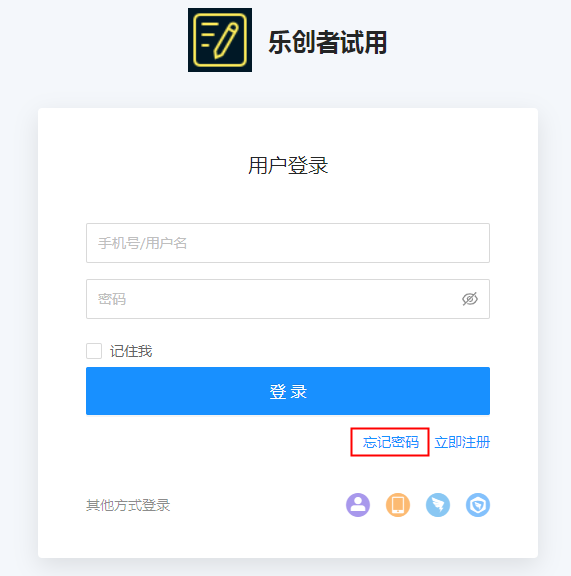Screen dimensions: 571x576
Task: Open the 立即注册 link
Action: [x=462, y=442]
